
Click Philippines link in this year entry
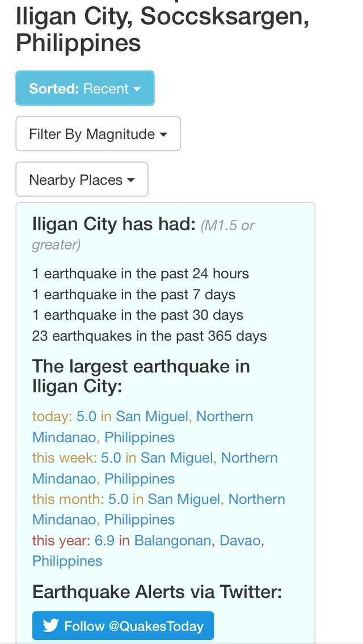[67, 561]
